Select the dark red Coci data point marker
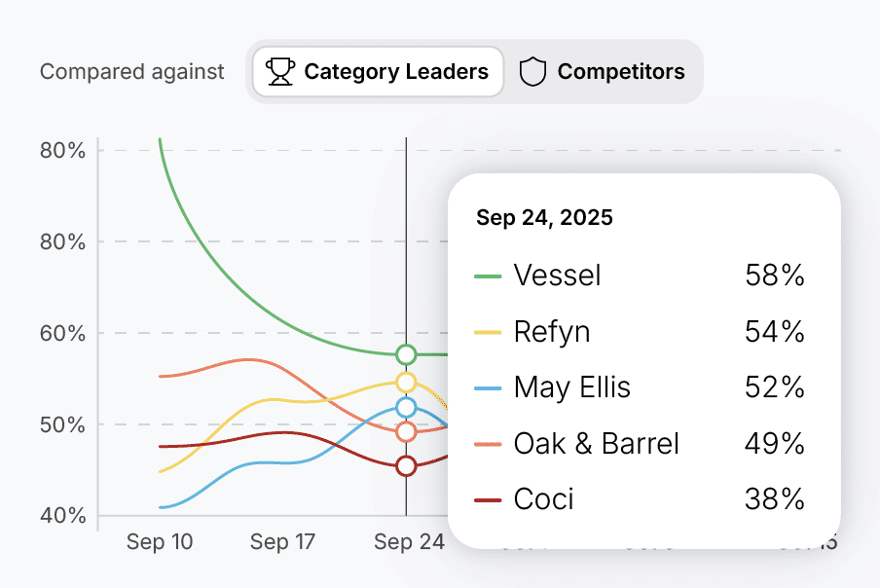 [x=404, y=466]
